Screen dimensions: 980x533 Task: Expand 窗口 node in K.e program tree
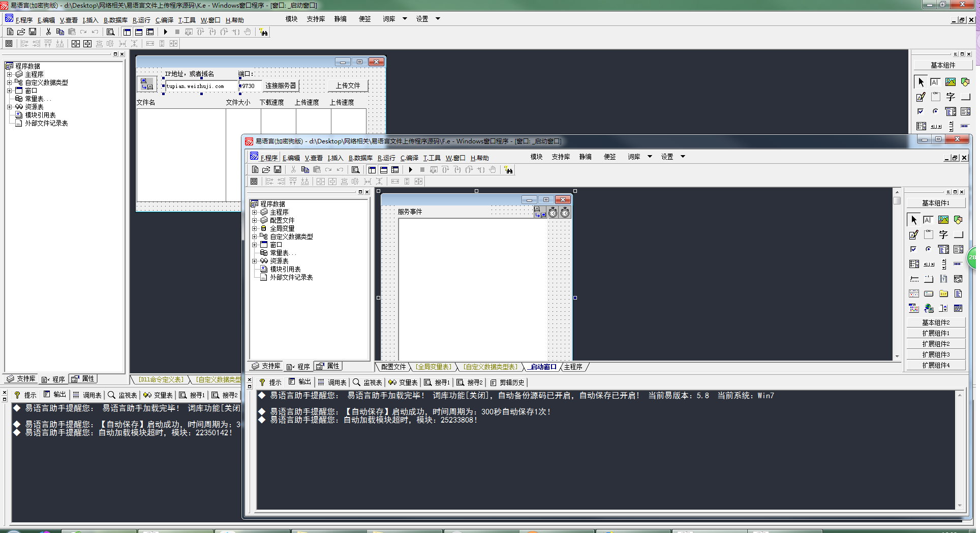[9, 91]
